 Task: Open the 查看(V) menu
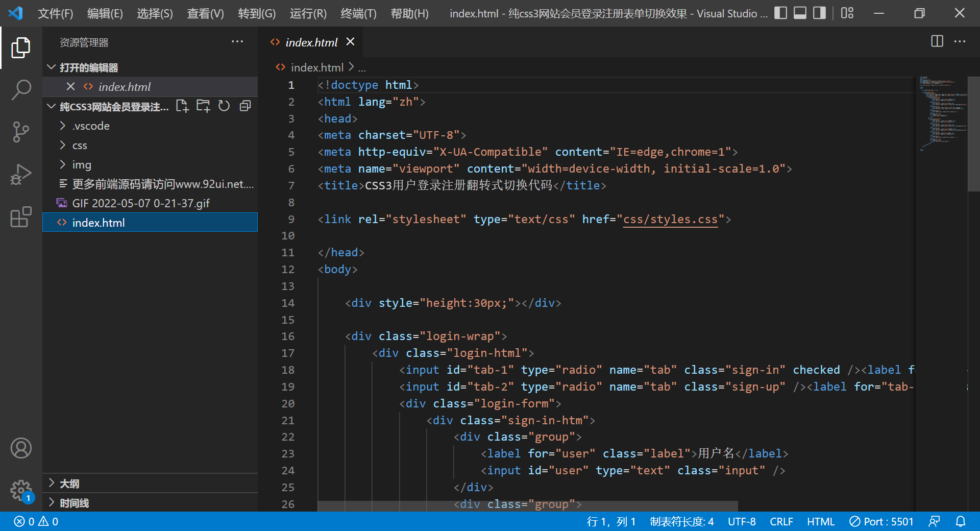click(x=205, y=13)
